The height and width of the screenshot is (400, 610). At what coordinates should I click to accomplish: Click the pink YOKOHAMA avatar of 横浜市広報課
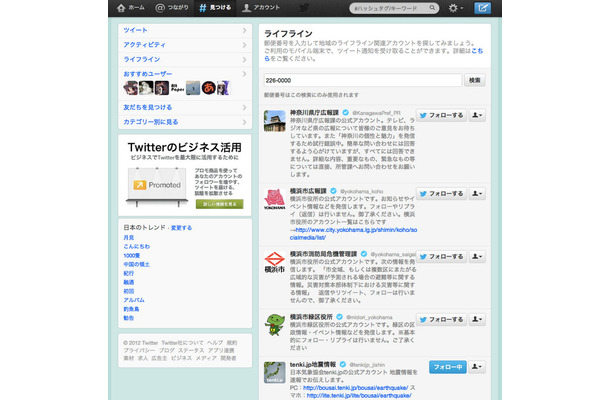pos(275,199)
